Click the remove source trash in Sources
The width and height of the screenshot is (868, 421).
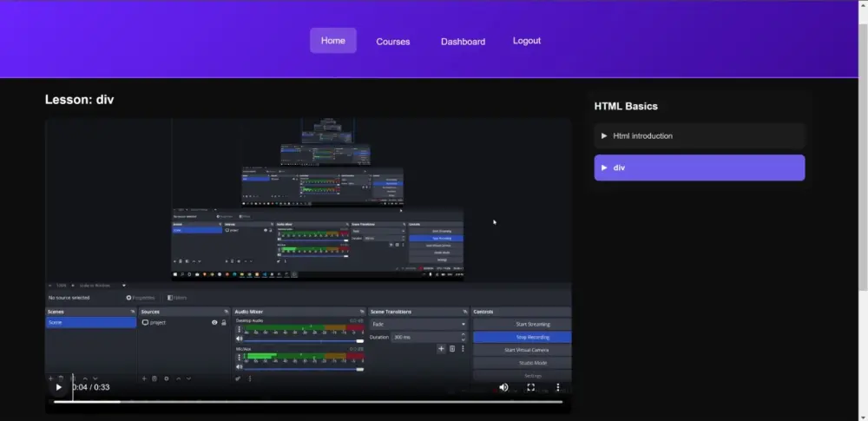(155, 378)
